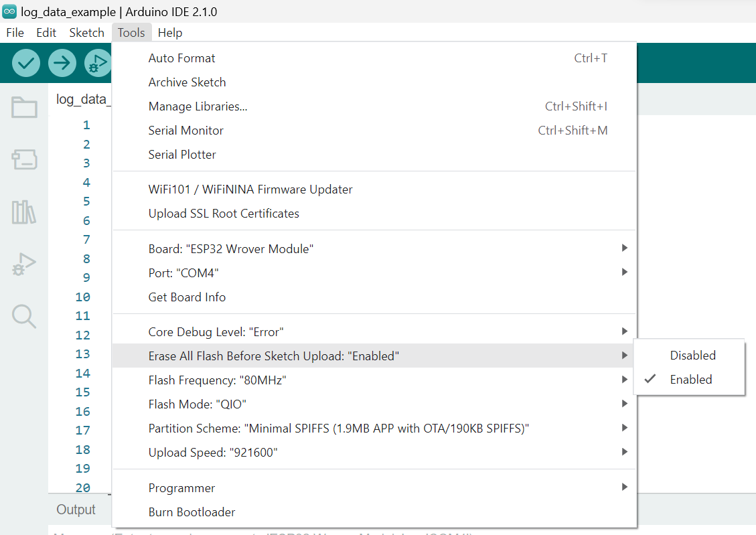Open the Sketchbook folder sidebar icon
The width and height of the screenshot is (756, 535).
tap(24, 107)
